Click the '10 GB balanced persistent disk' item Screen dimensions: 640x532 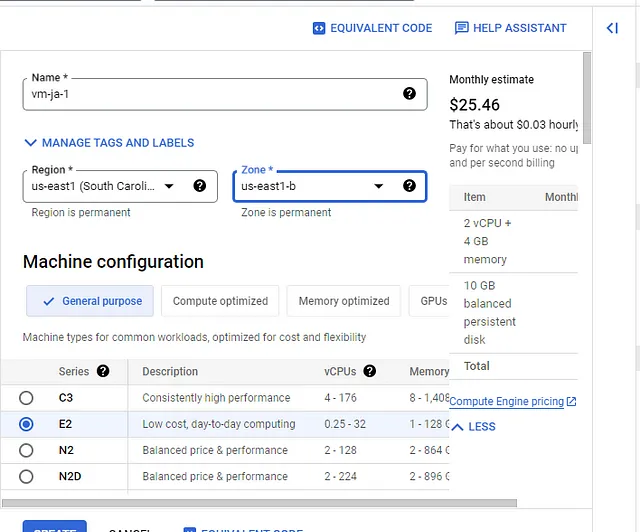click(x=489, y=313)
